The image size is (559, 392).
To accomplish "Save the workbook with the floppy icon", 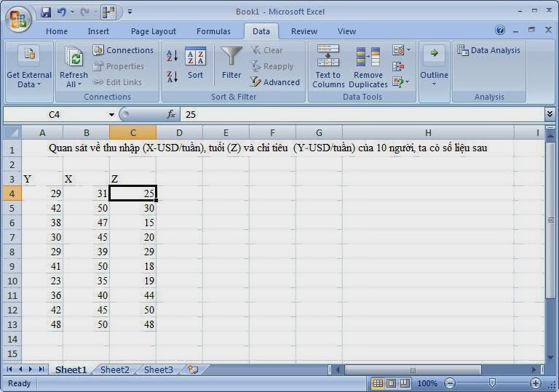I will pos(46,12).
